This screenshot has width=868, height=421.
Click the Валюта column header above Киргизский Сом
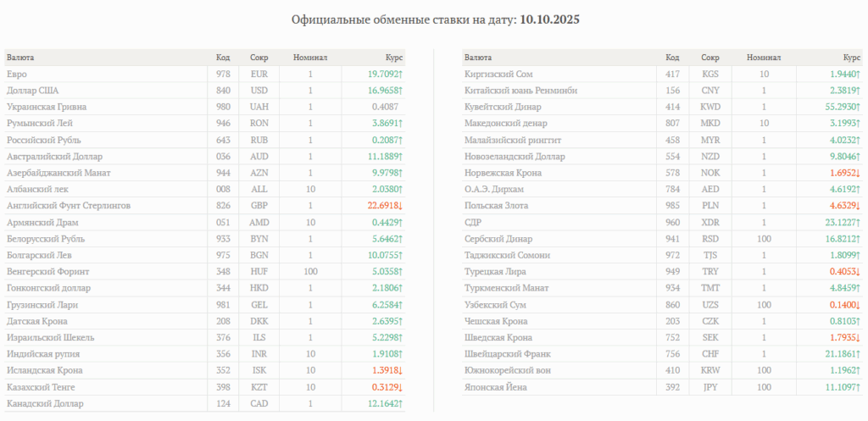click(x=477, y=58)
